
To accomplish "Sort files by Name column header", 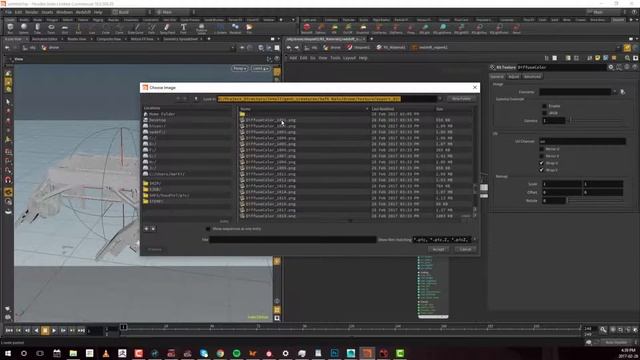I will point(304,109).
